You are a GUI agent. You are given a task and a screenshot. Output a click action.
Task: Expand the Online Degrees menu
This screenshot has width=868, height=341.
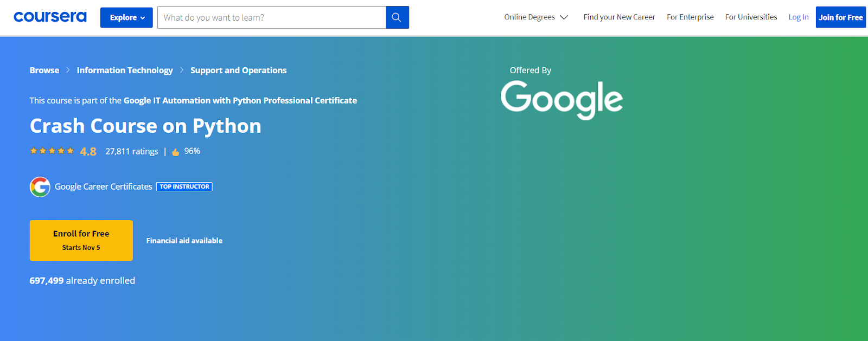pos(536,17)
